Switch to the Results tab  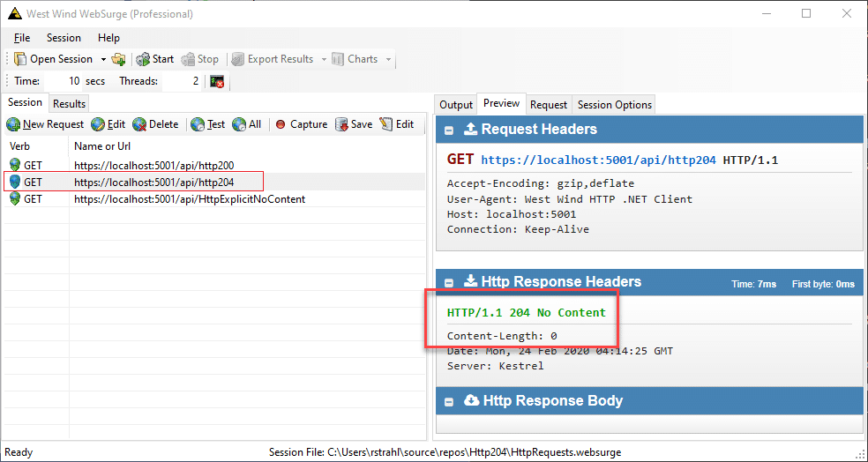pyautogui.click(x=69, y=103)
